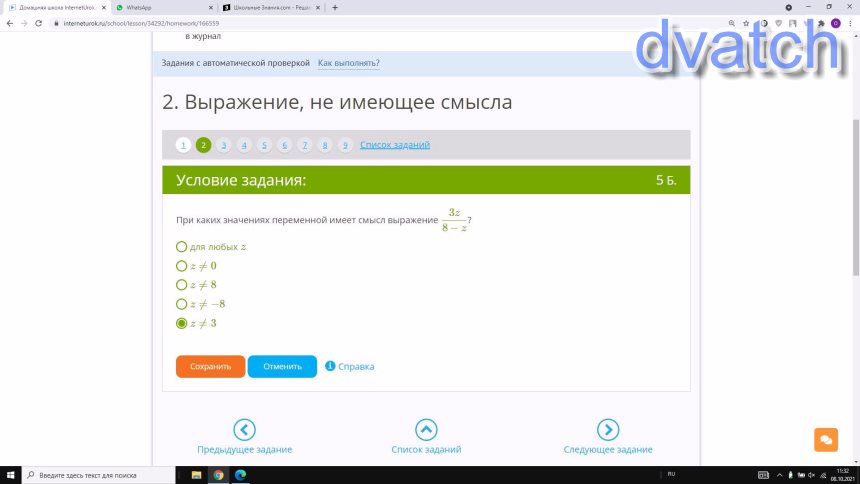Jump to task number 5

tap(264, 145)
